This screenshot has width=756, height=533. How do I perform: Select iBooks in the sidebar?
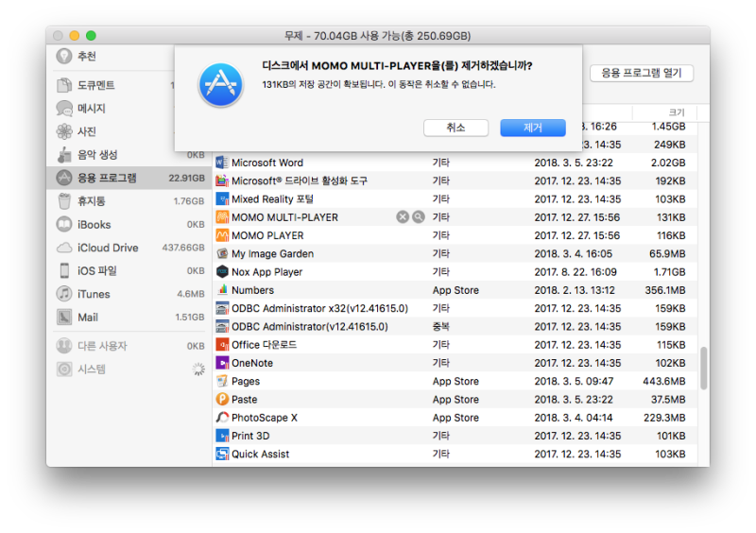(129, 224)
